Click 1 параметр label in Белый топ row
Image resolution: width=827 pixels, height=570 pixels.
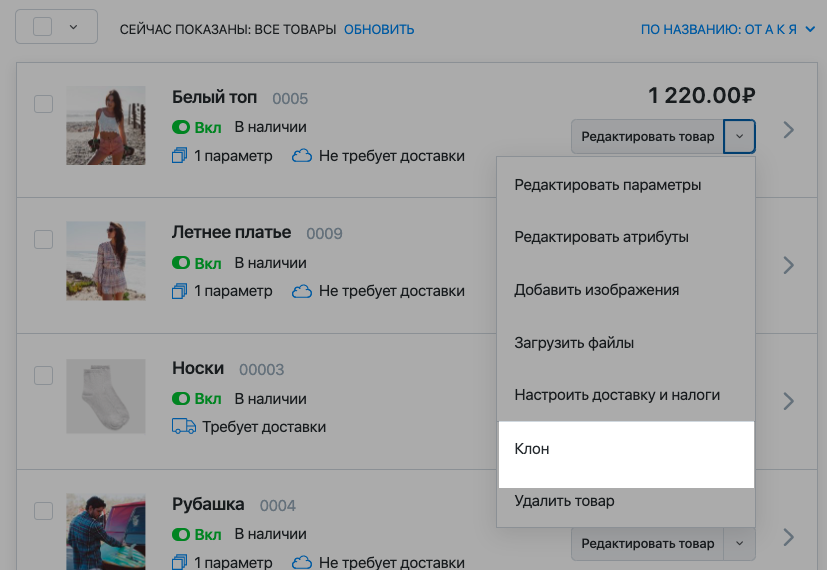pos(233,156)
